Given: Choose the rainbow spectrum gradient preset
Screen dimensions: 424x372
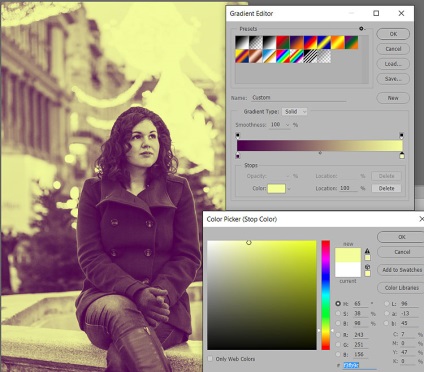Looking at the screenshot, I should coord(283,56).
